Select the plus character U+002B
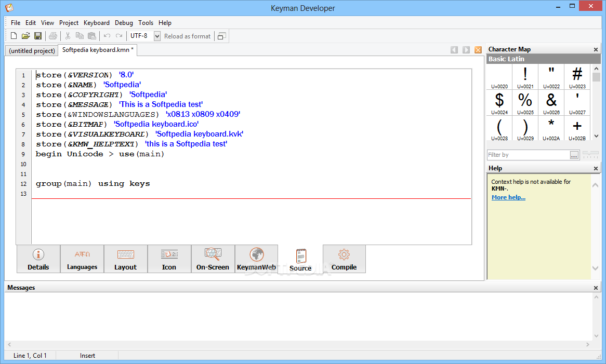The image size is (606, 364). [x=577, y=129]
